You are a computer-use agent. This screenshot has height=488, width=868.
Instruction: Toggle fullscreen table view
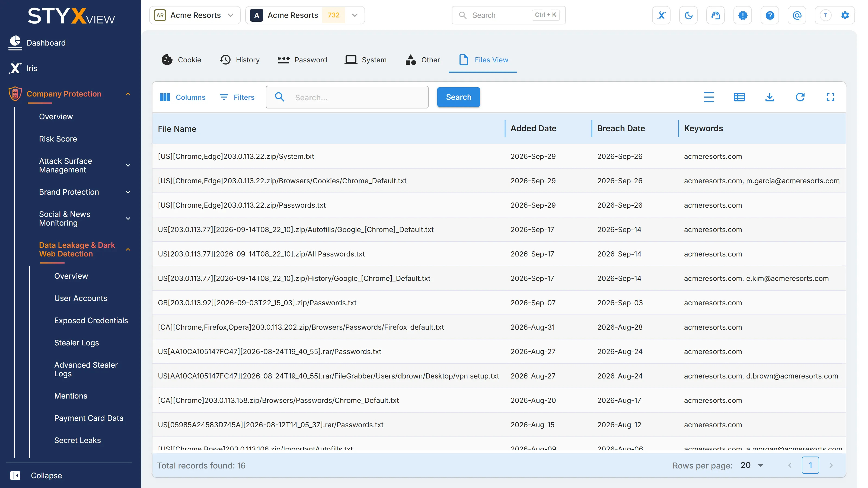point(830,97)
